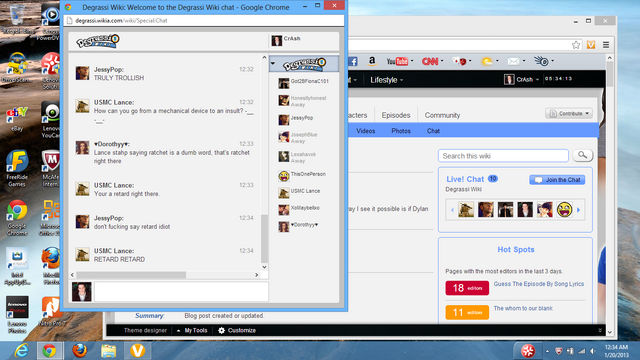Click the network signal icon in system tray
Screen dimensions: 640x360
point(582,351)
